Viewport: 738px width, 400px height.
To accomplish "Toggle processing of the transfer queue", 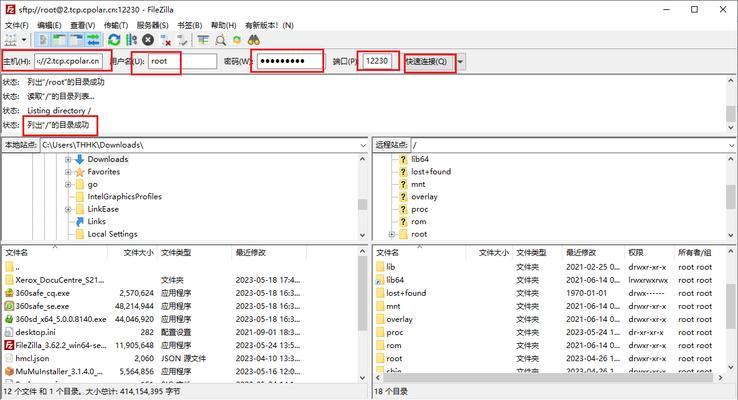I will coord(131,40).
